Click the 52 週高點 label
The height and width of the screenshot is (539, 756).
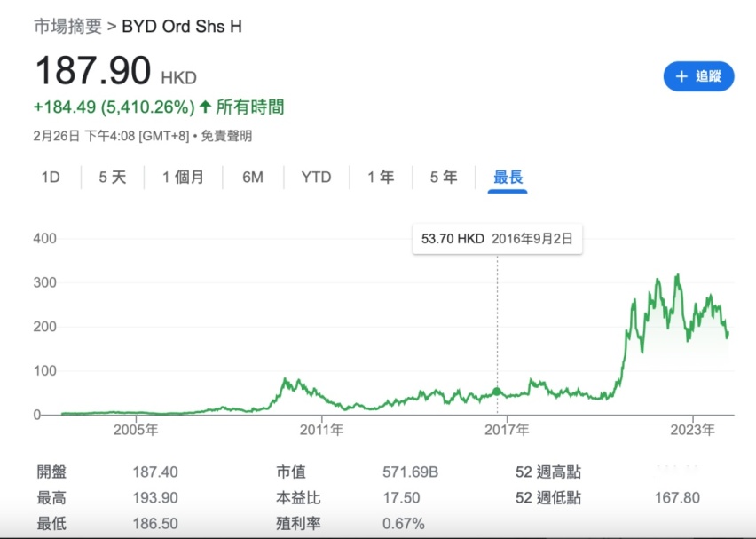(x=548, y=472)
